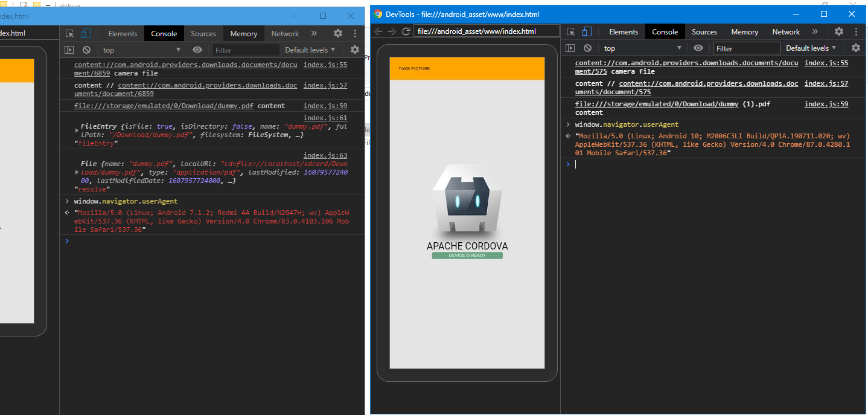The width and height of the screenshot is (868, 415).
Task: Open index.js:63 source link in left console
Action: tap(325, 155)
